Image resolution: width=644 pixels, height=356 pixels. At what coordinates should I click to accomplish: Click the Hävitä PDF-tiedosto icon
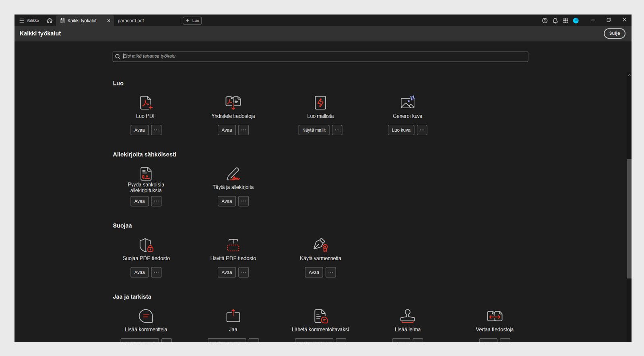pyautogui.click(x=233, y=245)
